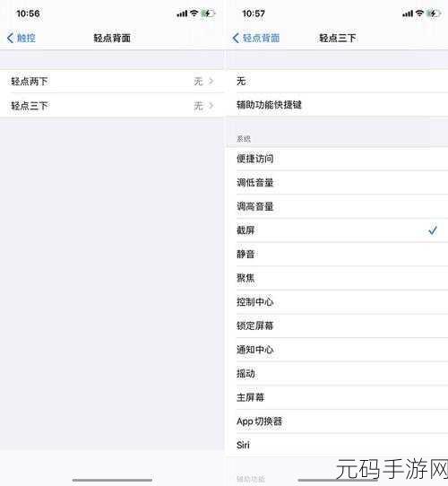448x486 pixels.
Task: Choose 主屏幕 option
Action: 337,397
